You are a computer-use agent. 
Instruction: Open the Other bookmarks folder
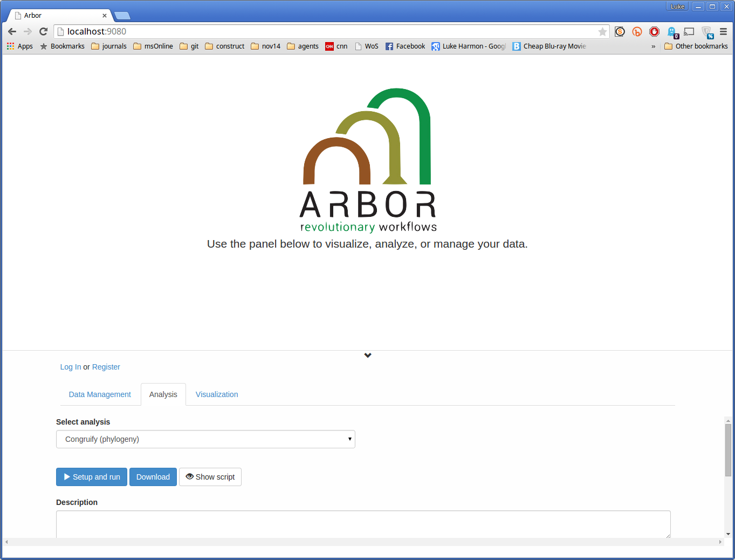696,46
